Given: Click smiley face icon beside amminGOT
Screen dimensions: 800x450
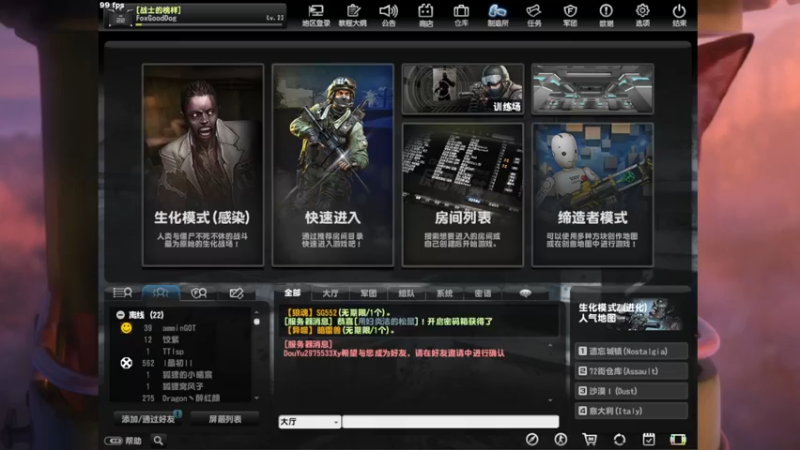Looking at the screenshot, I should point(126,328).
